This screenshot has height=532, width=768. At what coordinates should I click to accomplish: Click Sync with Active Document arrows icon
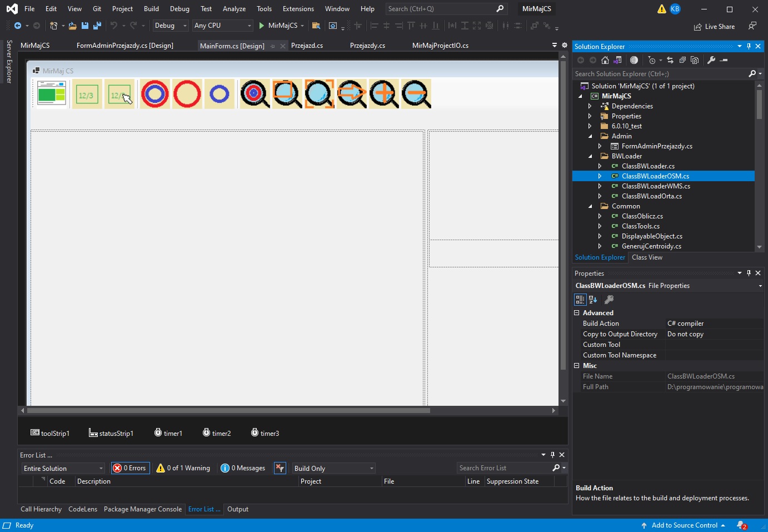(x=670, y=60)
